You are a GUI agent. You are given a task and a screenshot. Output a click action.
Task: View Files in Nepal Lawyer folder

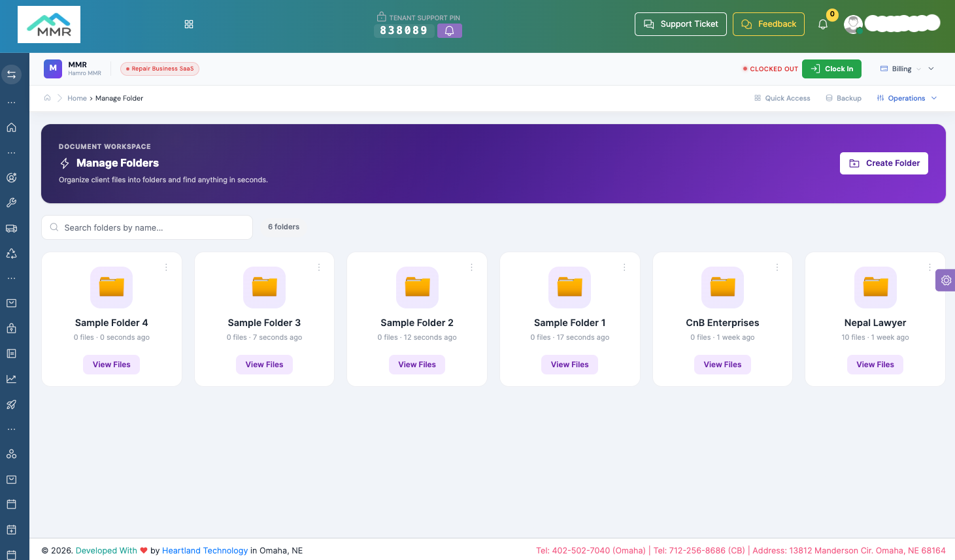875,365
